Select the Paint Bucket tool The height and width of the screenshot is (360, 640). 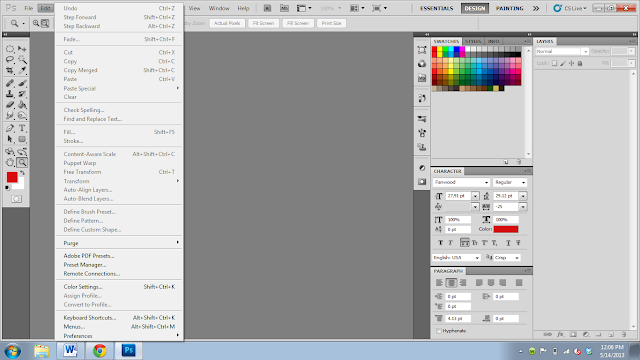point(22,104)
